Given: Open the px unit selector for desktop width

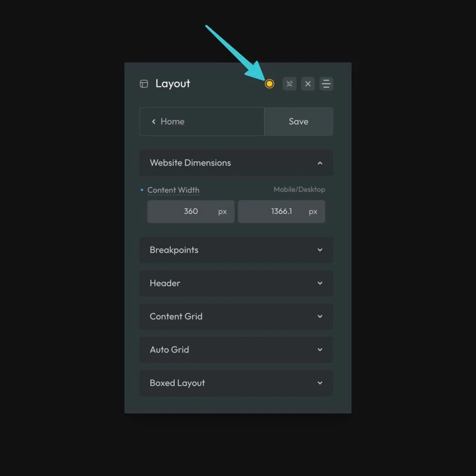Looking at the screenshot, I should click(x=313, y=212).
